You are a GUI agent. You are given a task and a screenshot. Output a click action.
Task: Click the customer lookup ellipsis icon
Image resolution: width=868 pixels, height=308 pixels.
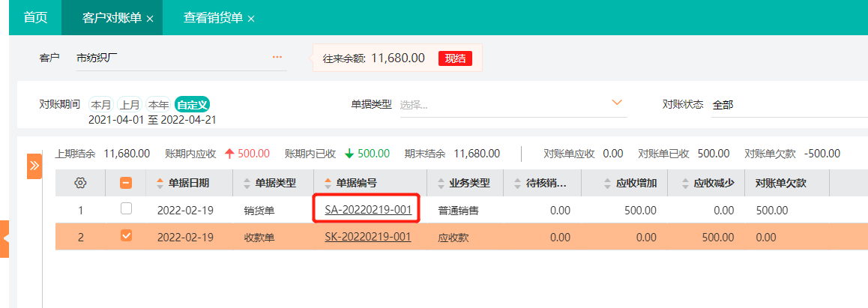[277, 57]
